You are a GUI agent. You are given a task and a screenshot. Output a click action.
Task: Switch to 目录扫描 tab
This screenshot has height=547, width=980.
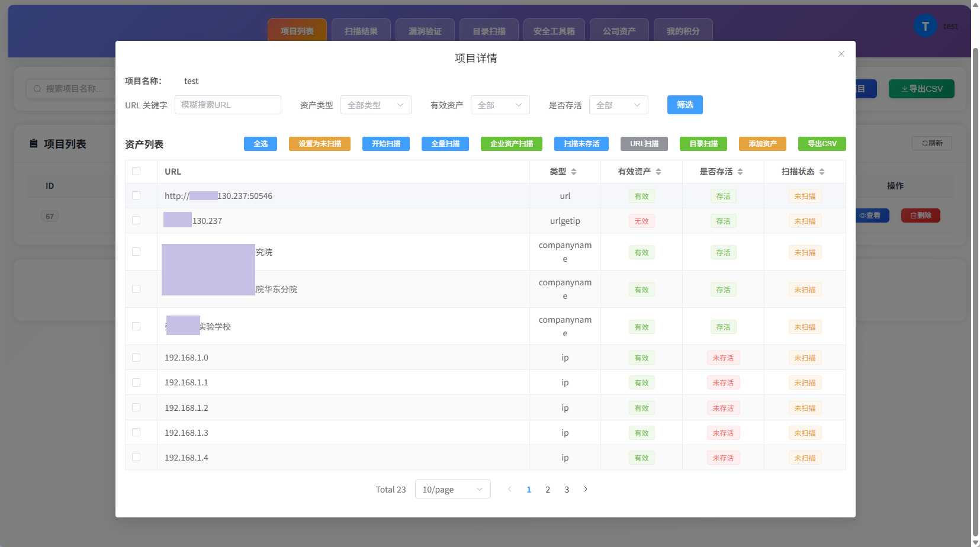(489, 31)
